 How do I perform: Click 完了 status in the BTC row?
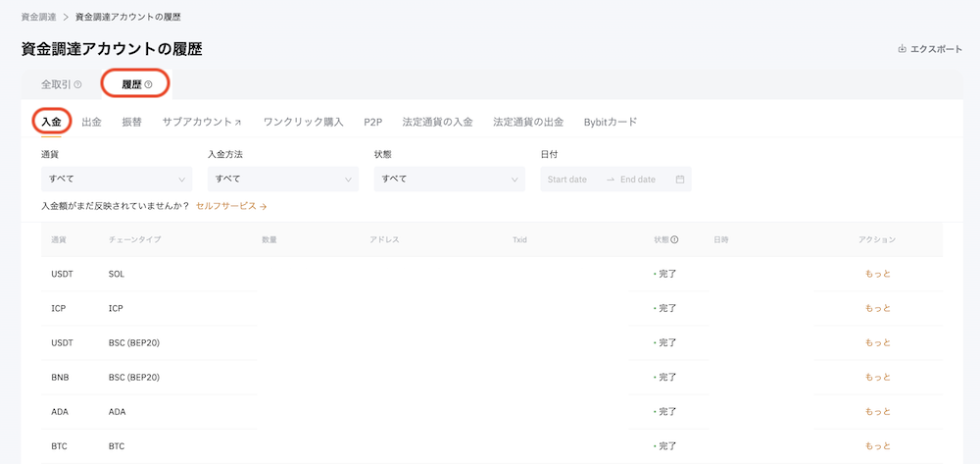point(665,446)
